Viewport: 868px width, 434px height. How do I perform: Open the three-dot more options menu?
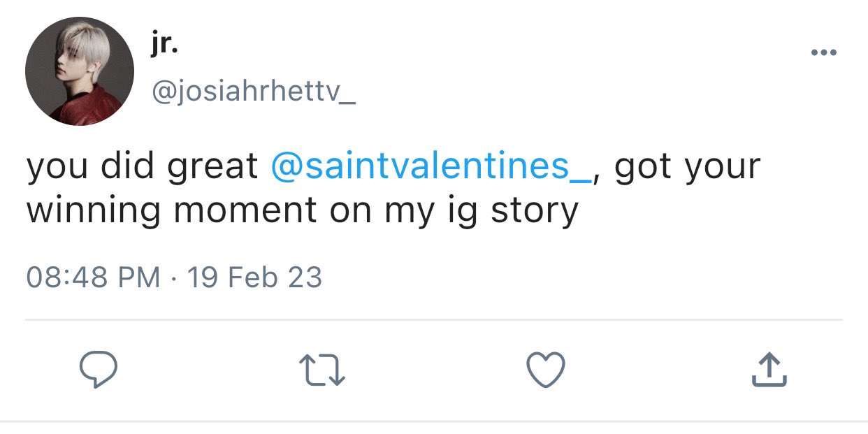[824, 53]
